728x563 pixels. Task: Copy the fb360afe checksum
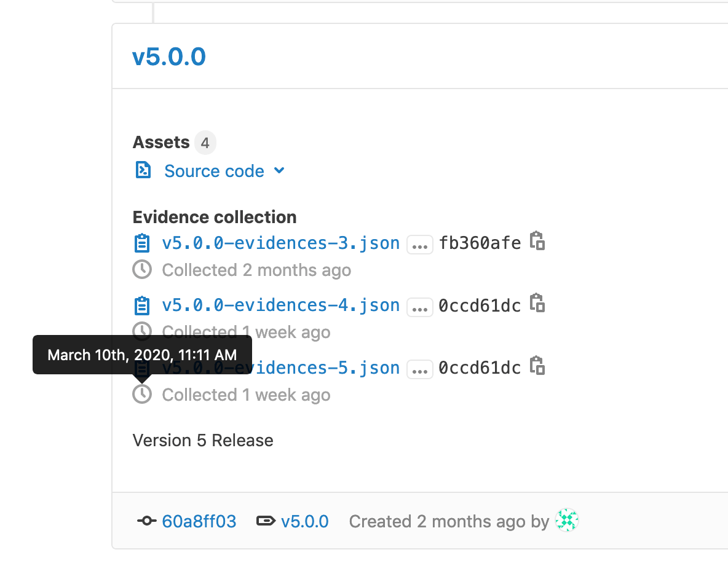coord(536,241)
